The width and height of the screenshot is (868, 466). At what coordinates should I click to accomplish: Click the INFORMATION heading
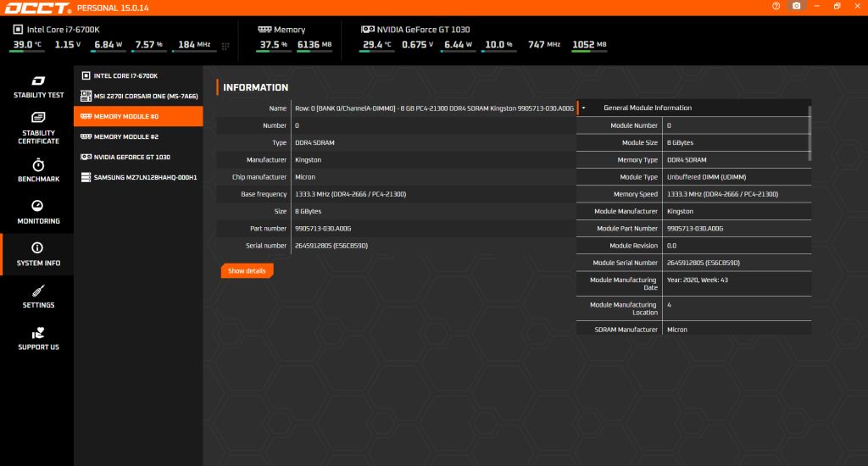255,87
